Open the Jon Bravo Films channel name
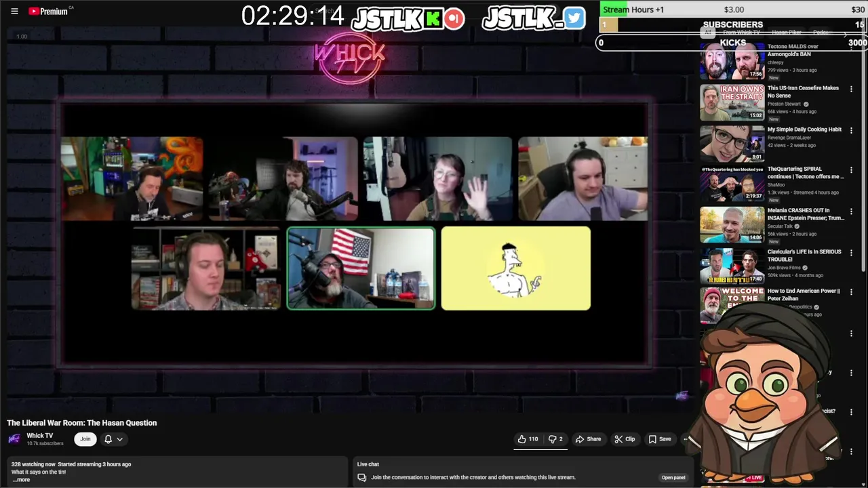Image resolution: width=868 pixels, height=488 pixels. [x=784, y=268]
